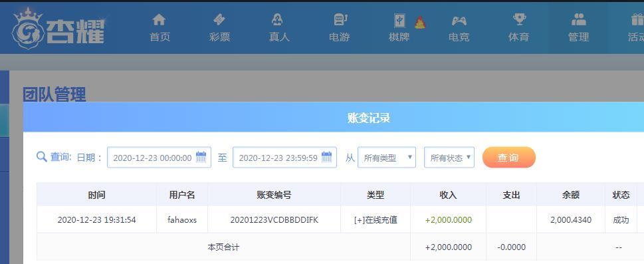
Task: Open end date calendar picker icon
Action: (326, 157)
